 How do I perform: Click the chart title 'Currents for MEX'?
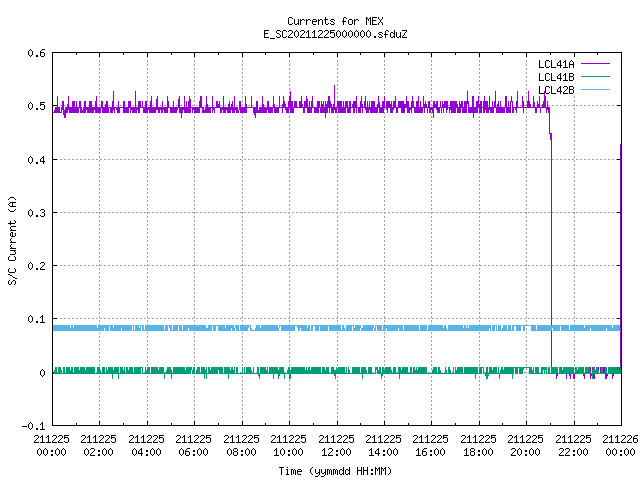(335, 21)
